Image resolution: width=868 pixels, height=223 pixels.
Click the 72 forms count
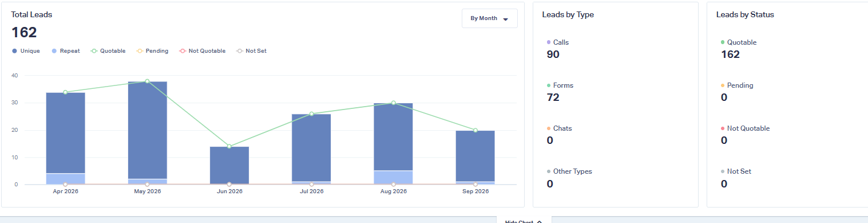tap(553, 97)
